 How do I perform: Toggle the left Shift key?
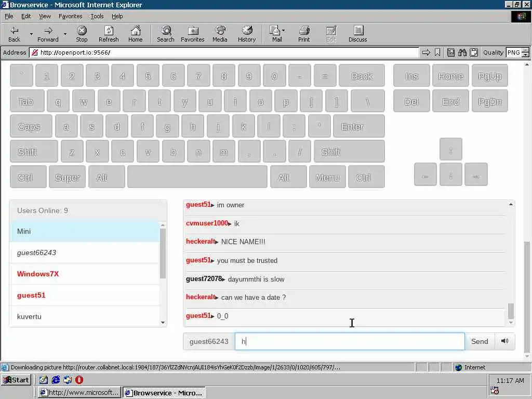pyautogui.click(x=34, y=151)
